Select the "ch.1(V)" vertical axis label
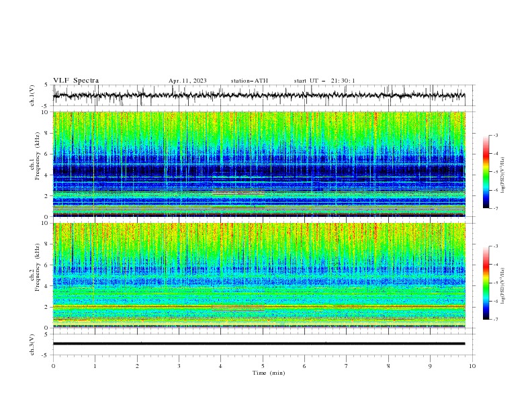The width and height of the screenshot is (532, 411). click(x=32, y=95)
